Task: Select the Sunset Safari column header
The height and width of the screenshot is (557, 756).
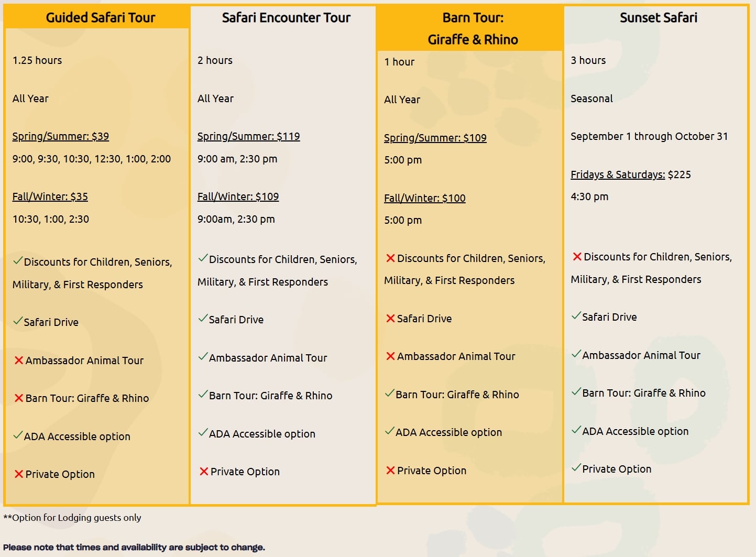Action: point(658,17)
